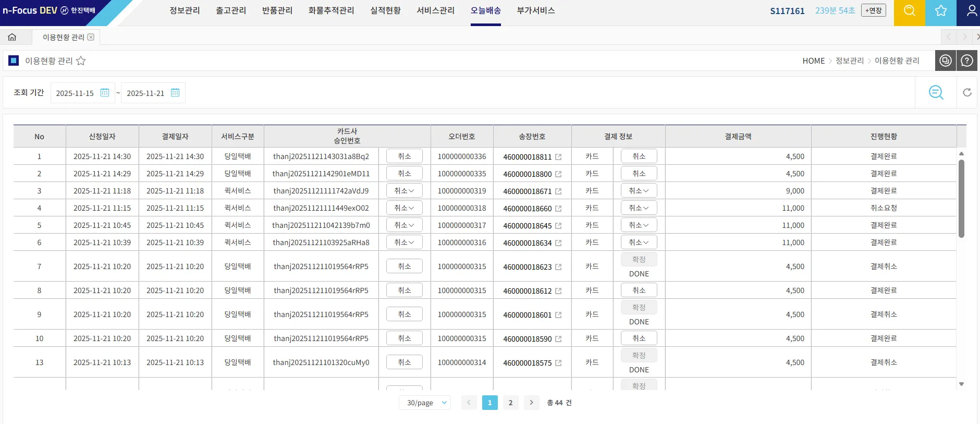The height and width of the screenshot is (424, 980).
Task: Go to page 2 of results
Action: coord(510,403)
